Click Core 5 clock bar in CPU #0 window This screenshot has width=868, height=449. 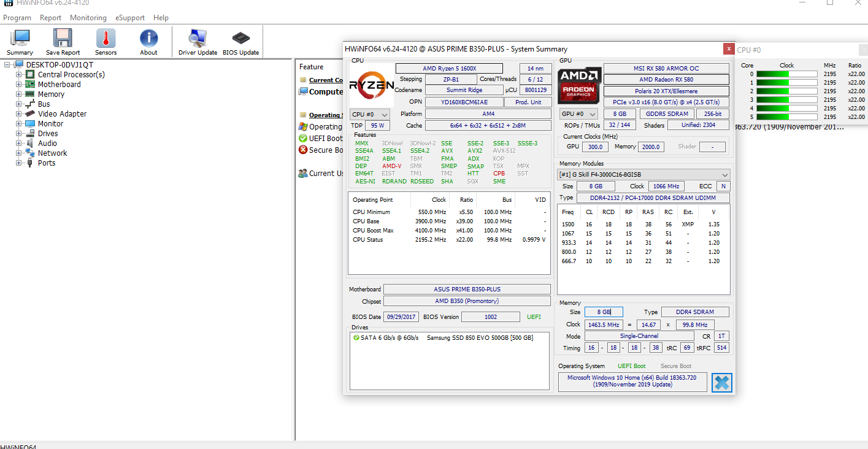[787, 117]
